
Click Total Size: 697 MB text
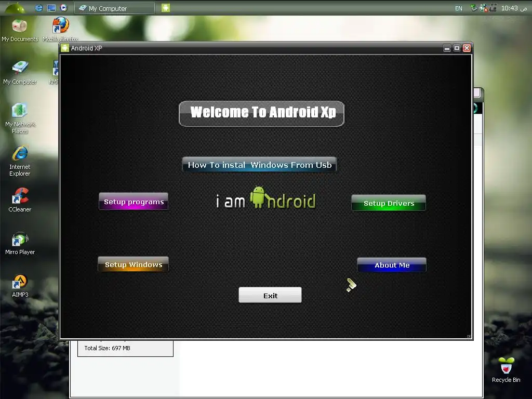[x=107, y=348]
